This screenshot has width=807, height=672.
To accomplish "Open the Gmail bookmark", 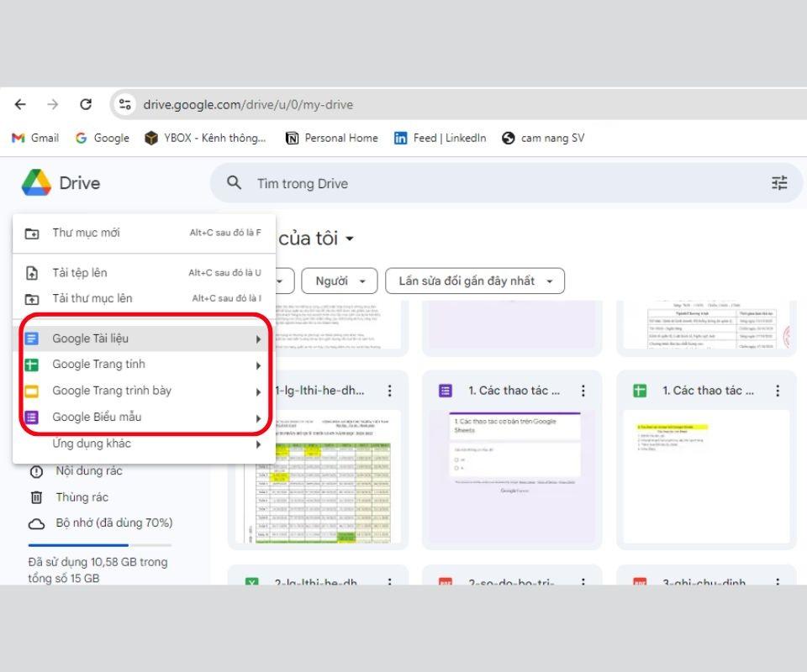I will (35, 138).
